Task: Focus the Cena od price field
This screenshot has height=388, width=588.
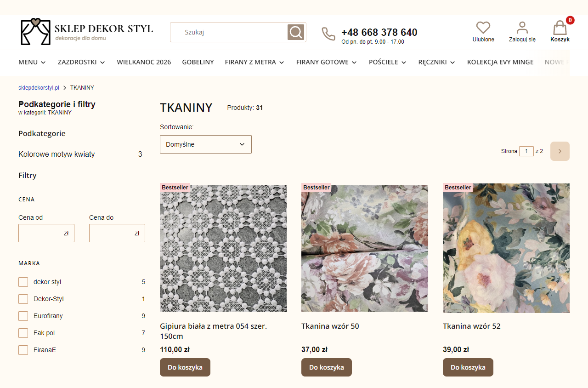Action: click(x=46, y=233)
